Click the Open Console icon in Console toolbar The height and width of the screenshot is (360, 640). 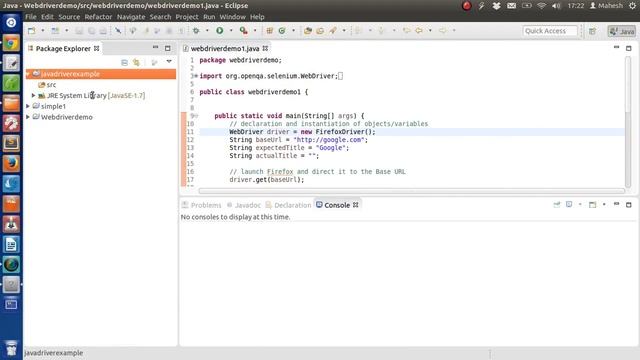[593, 204]
